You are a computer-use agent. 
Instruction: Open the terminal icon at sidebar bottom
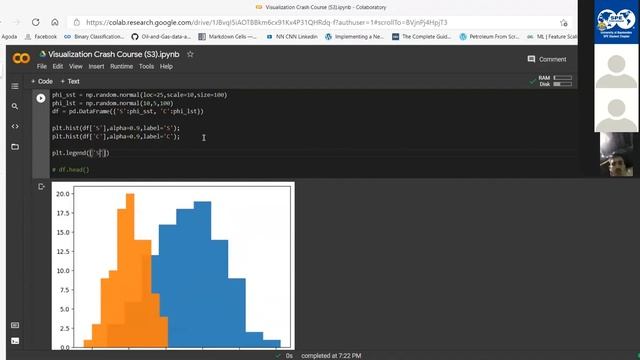pyautogui.click(x=15, y=341)
